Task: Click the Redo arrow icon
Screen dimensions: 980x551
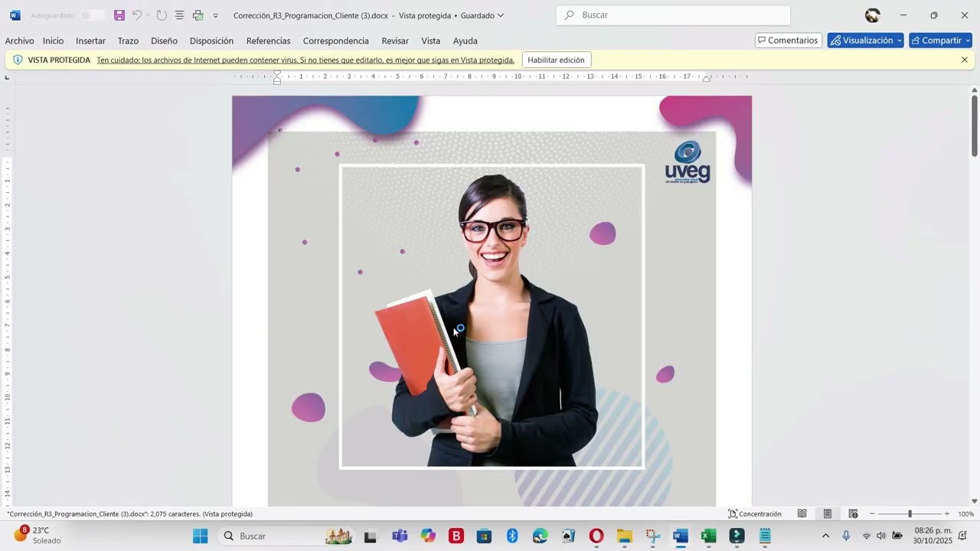Action: [162, 15]
